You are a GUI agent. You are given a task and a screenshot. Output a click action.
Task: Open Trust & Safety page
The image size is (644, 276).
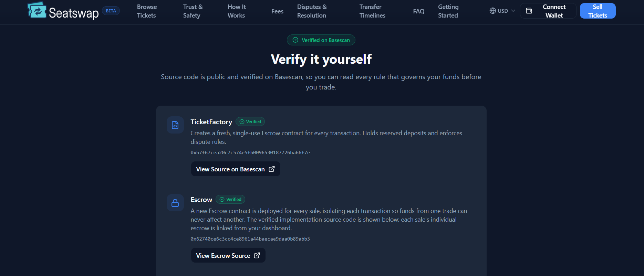(193, 11)
